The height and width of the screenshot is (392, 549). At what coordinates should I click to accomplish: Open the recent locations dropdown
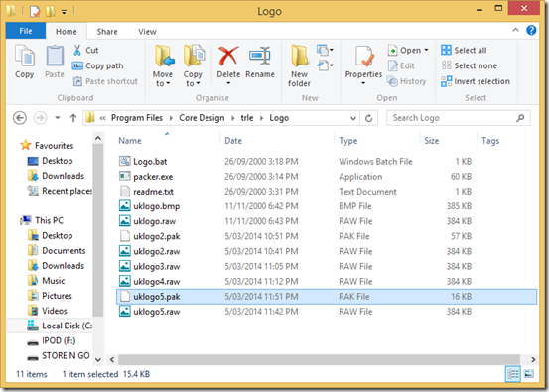click(x=58, y=118)
